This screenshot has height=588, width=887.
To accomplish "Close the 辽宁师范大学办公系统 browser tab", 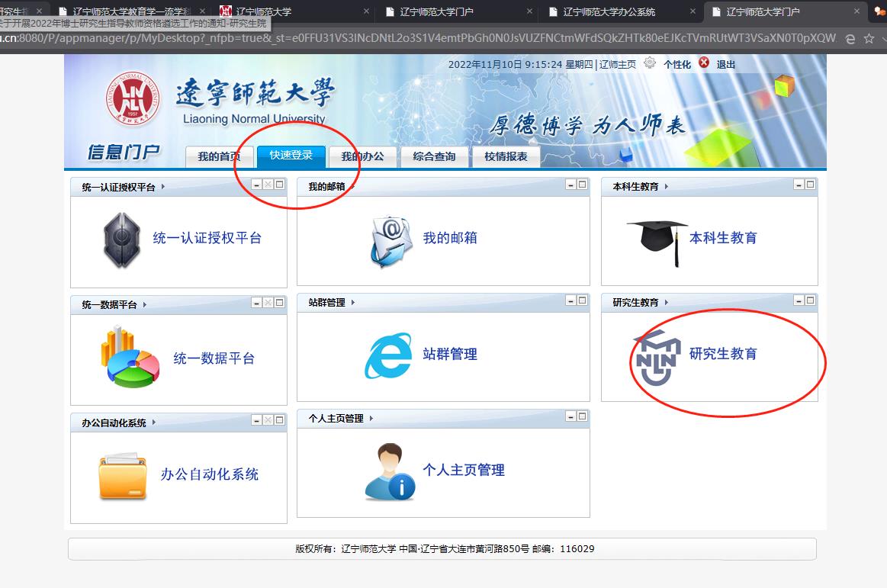I will coord(693,11).
